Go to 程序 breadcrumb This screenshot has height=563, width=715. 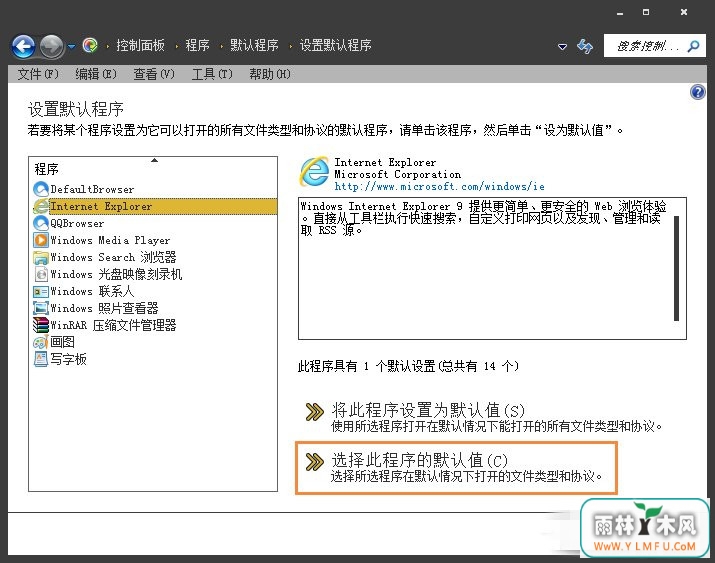(197, 45)
